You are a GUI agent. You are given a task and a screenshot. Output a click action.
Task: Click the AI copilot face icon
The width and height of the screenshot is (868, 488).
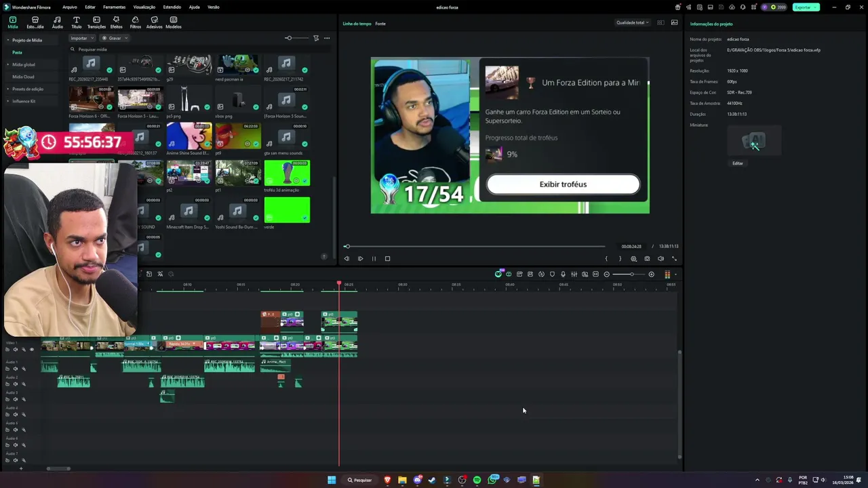tap(498, 274)
